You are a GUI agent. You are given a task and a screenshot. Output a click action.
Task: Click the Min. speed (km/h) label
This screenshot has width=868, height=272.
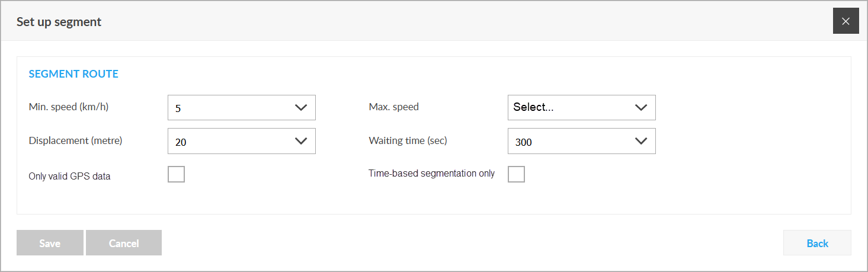click(69, 107)
